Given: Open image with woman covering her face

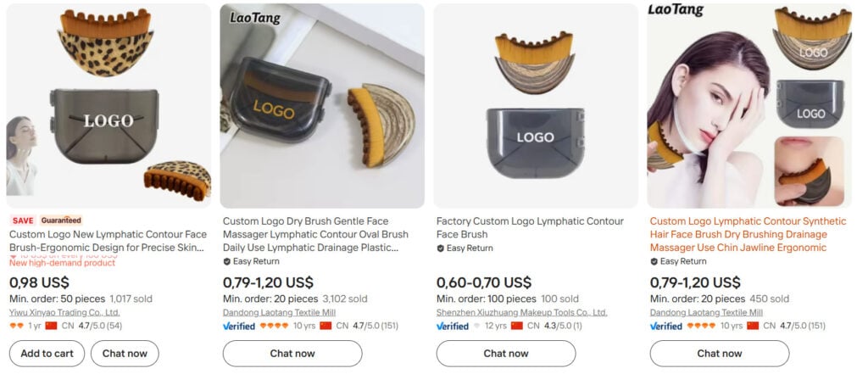Looking at the screenshot, I should tap(749, 106).
